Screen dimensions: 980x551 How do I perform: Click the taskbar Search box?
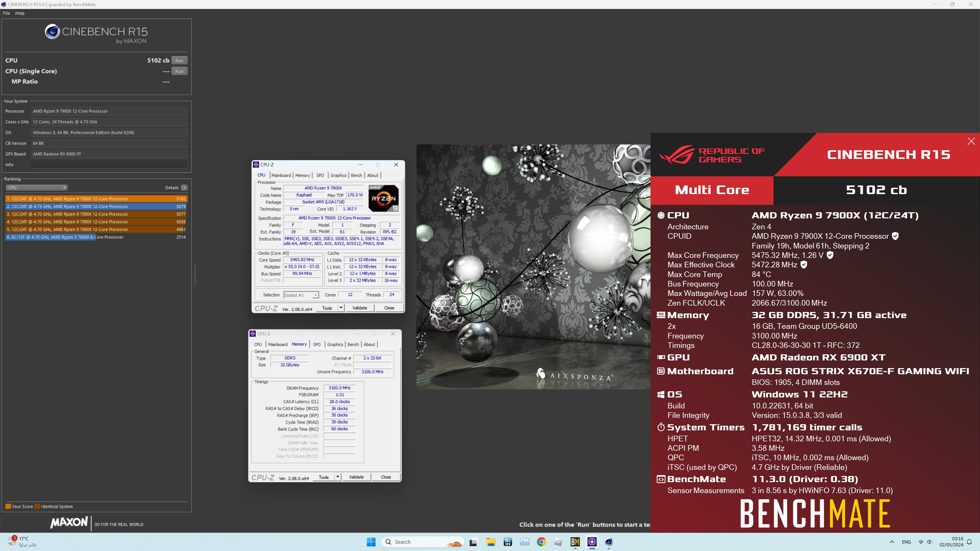423,542
